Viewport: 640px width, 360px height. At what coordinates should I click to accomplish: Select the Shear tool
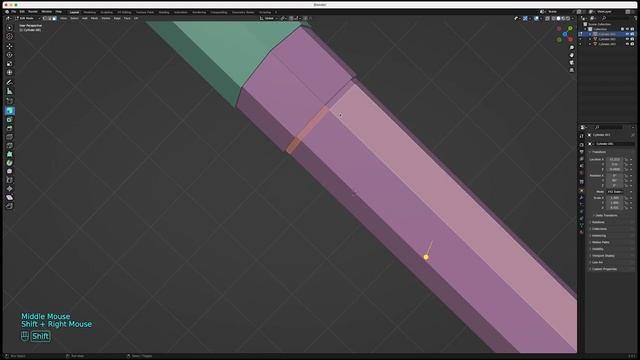coord(9,198)
